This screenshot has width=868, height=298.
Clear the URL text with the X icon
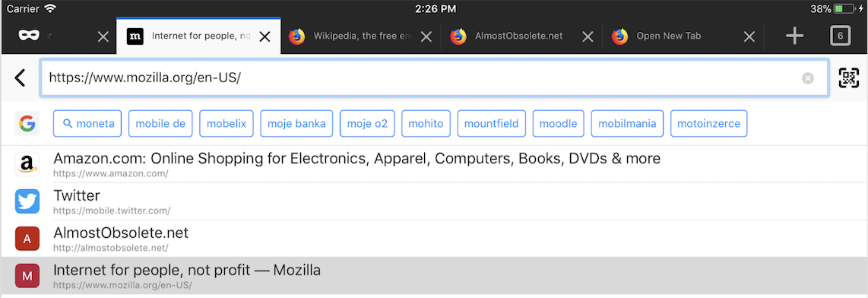point(808,78)
